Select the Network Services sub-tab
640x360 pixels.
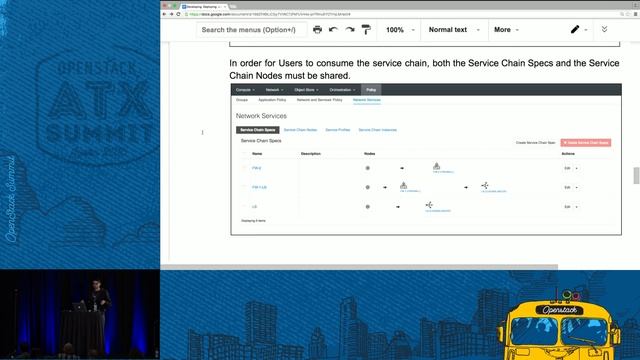click(367, 100)
